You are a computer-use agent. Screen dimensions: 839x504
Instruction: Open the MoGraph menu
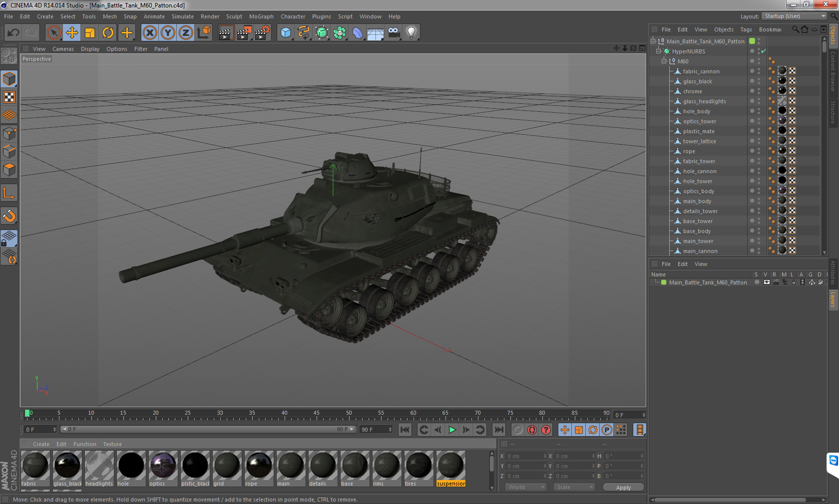point(261,16)
